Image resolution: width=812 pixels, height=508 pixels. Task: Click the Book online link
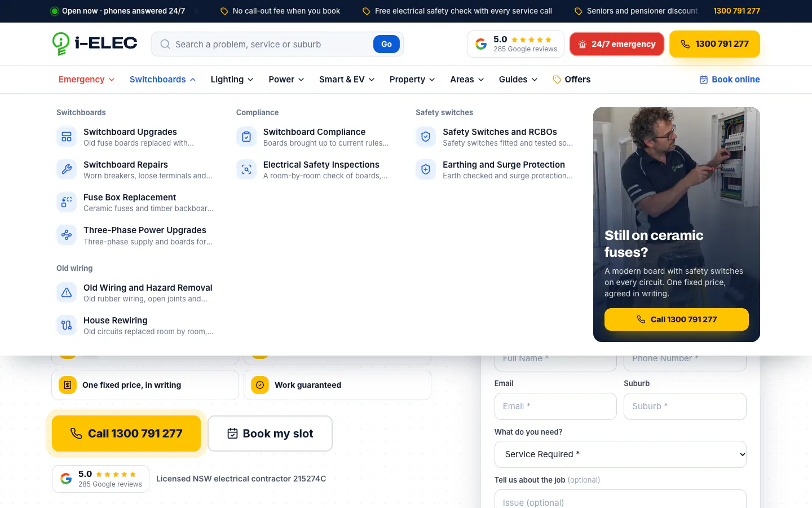coord(730,80)
